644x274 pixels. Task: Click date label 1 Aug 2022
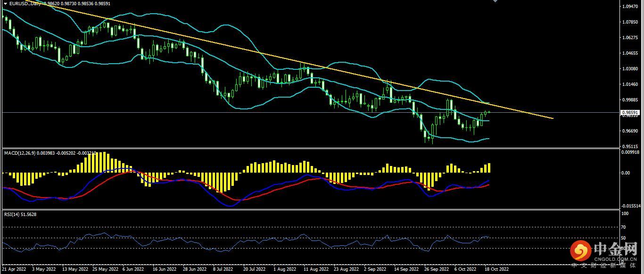point(284,270)
